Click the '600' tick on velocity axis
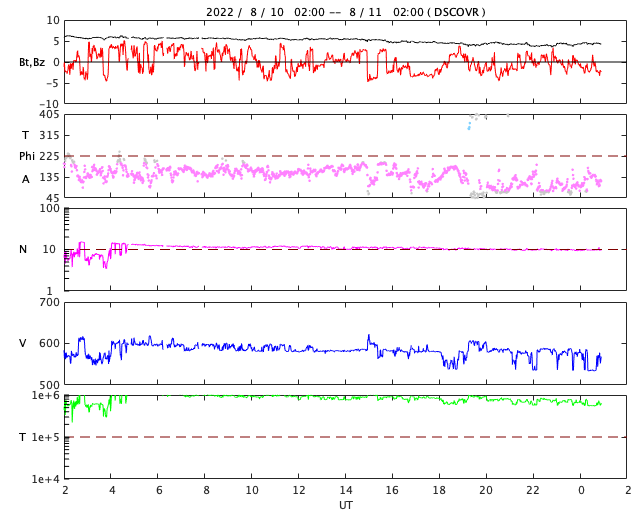Image resolution: width=640 pixels, height=512 pixels. (49, 343)
